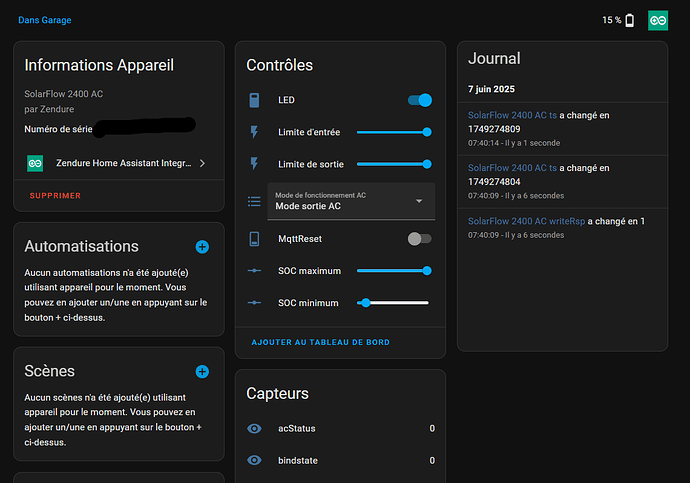
Task: Click the SUPPRIMER button
Action: tap(55, 196)
